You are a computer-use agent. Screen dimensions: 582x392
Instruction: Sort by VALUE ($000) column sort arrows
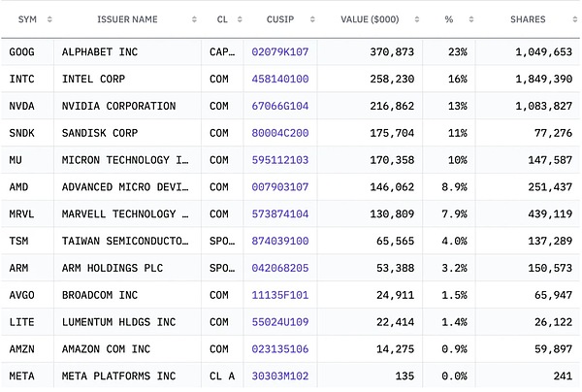pyautogui.click(x=417, y=19)
